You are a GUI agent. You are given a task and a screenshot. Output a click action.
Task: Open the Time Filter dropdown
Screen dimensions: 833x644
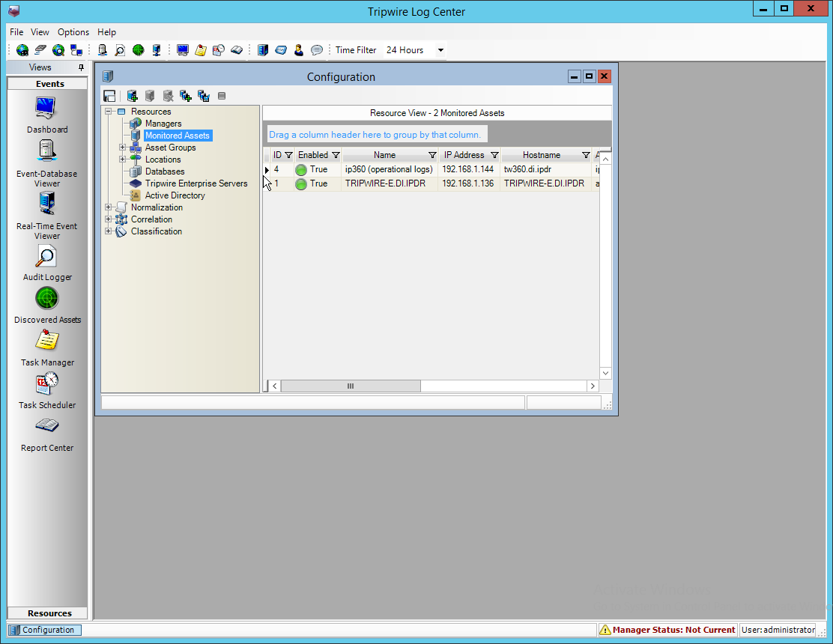[x=440, y=50]
